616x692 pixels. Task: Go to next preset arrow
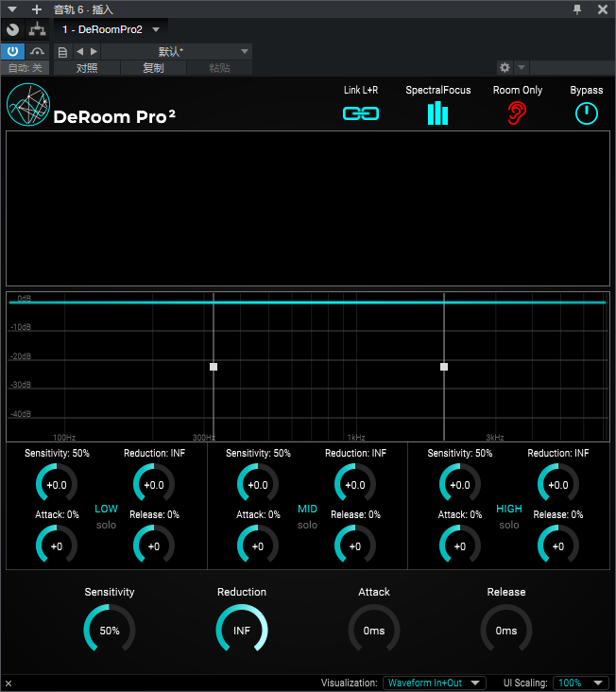pyautogui.click(x=94, y=52)
